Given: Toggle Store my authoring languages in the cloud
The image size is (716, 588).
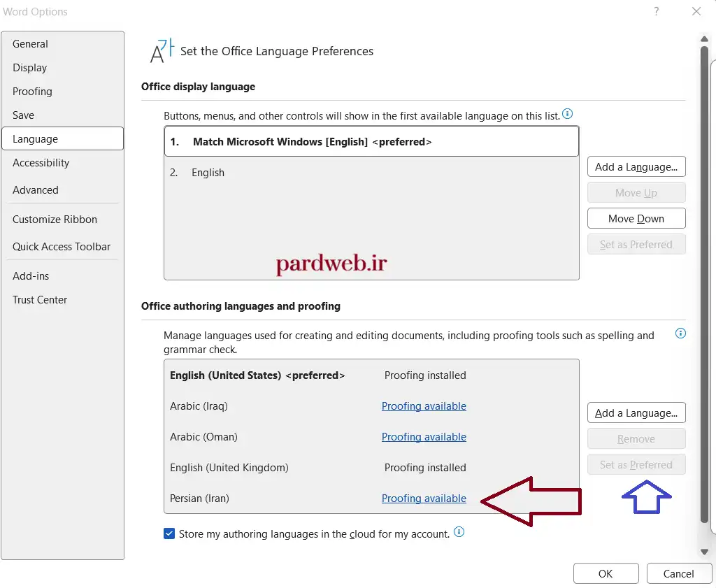Looking at the screenshot, I should point(169,533).
